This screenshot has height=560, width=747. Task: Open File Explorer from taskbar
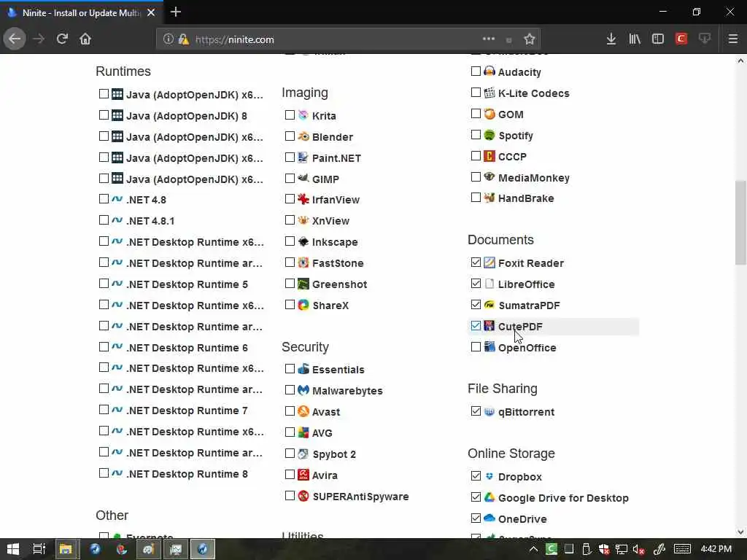click(65, 549)
